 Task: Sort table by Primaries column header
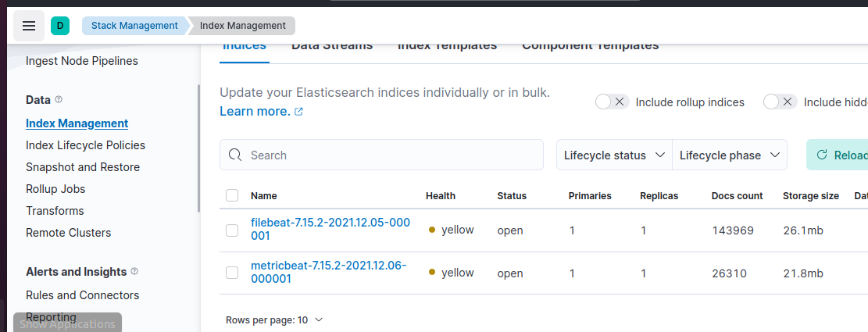590,196
